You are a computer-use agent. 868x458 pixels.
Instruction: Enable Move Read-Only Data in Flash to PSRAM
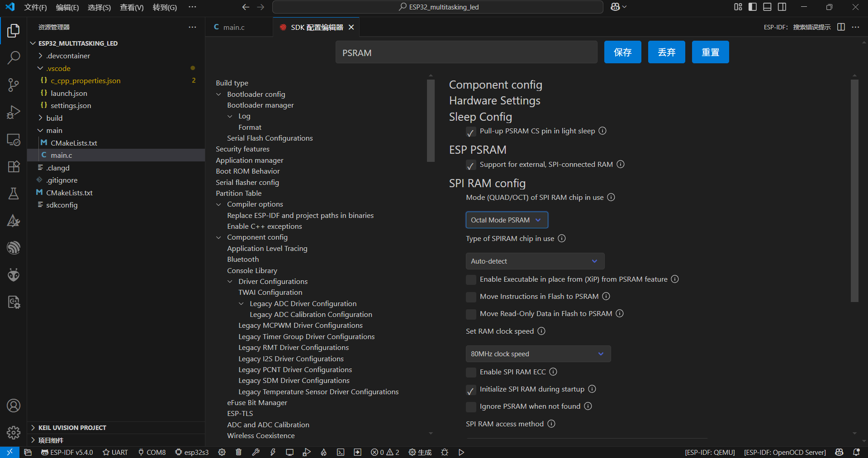click(x=471, y=314)
